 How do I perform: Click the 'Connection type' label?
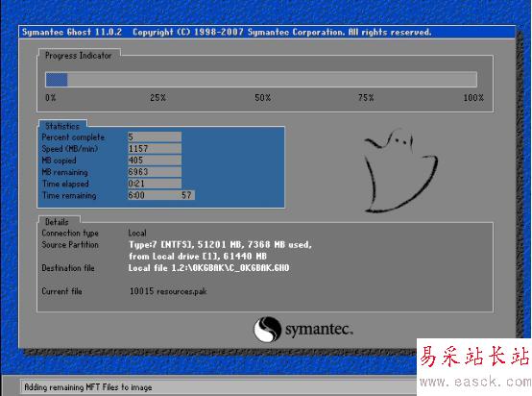[70, 233]
